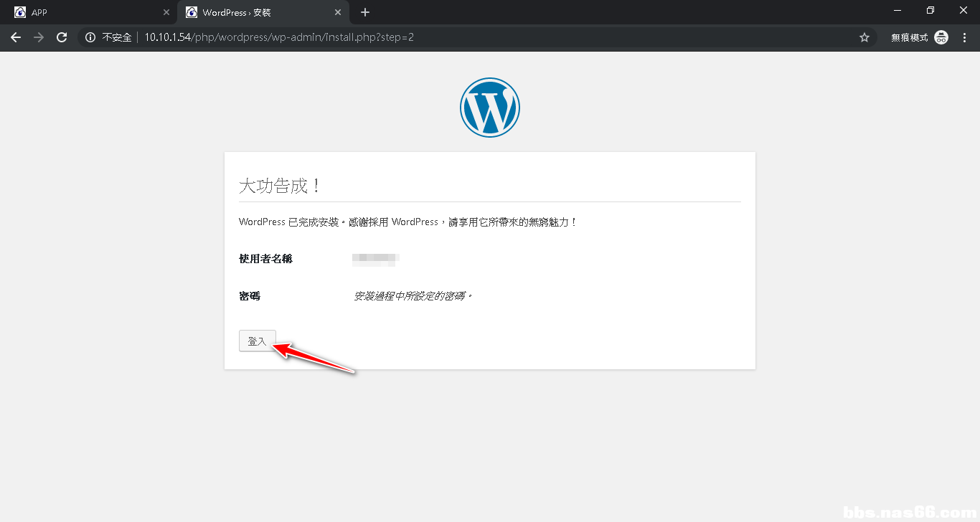Open a new tab with the plus button
The width and height of the screenshot is (980, 522).
365,12
